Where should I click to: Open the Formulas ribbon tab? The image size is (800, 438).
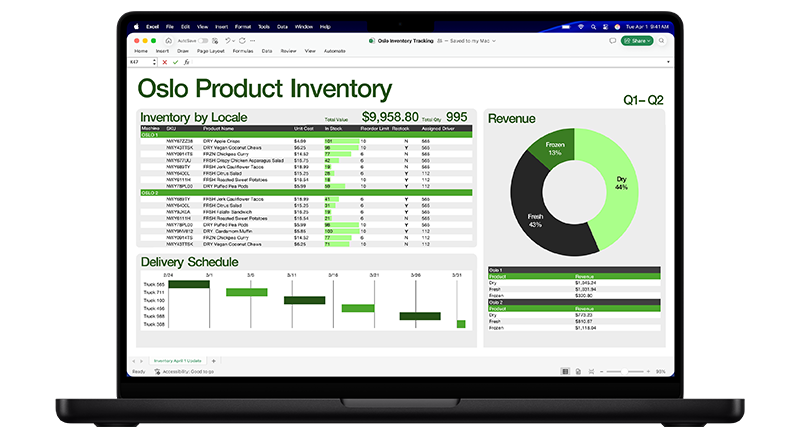[243, 50]
